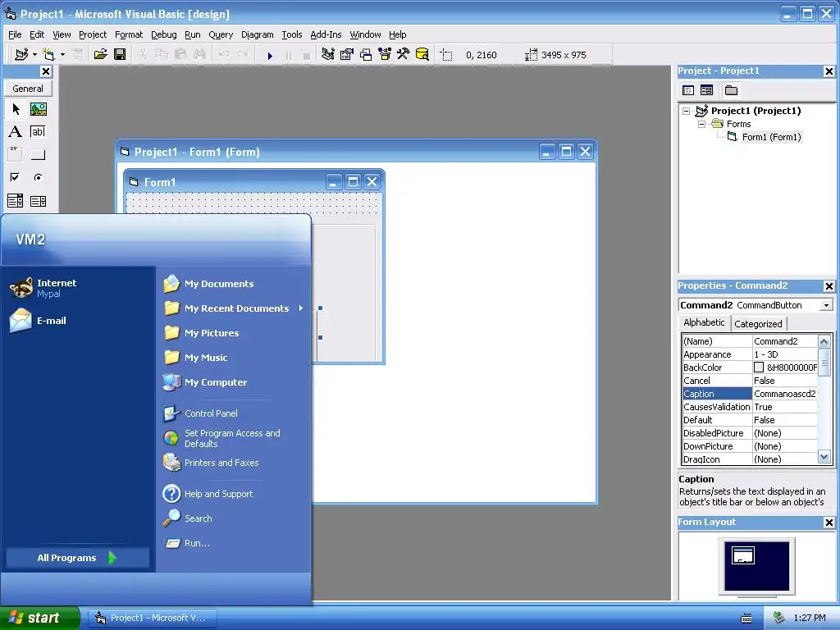Open Project Explorer from the toolbar icon
Screen dimensions: 840x630
pyautogui.click(x=328, y=54)
